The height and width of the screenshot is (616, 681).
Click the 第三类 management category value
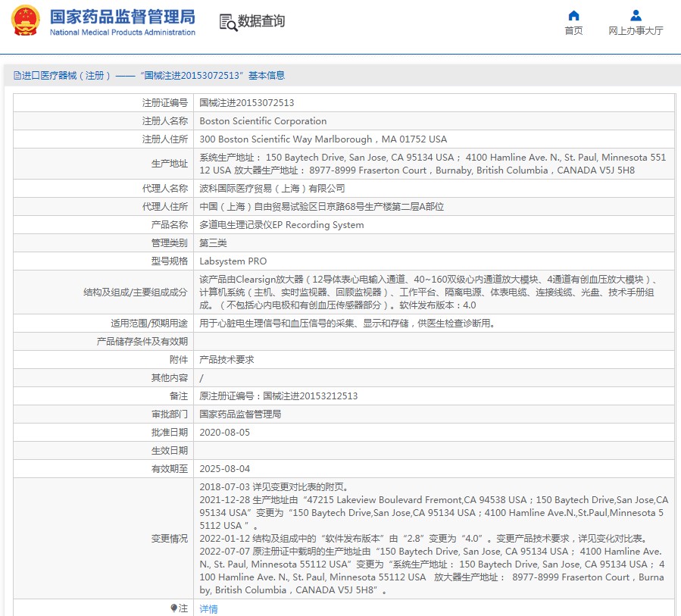click(213, 243)
